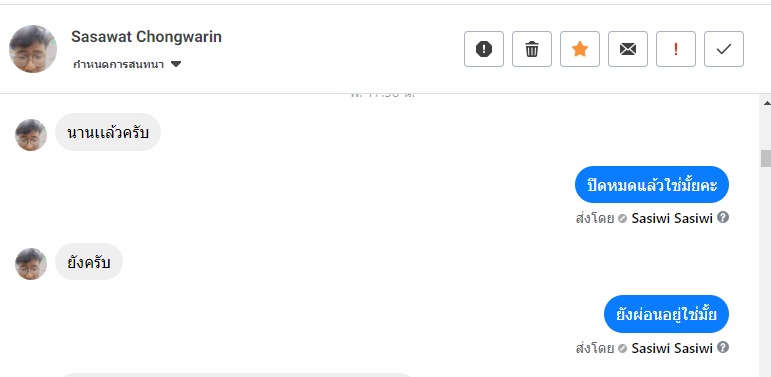Click the spam report octagon icon
The image size is (771, 377).
(x=484, y=49)
